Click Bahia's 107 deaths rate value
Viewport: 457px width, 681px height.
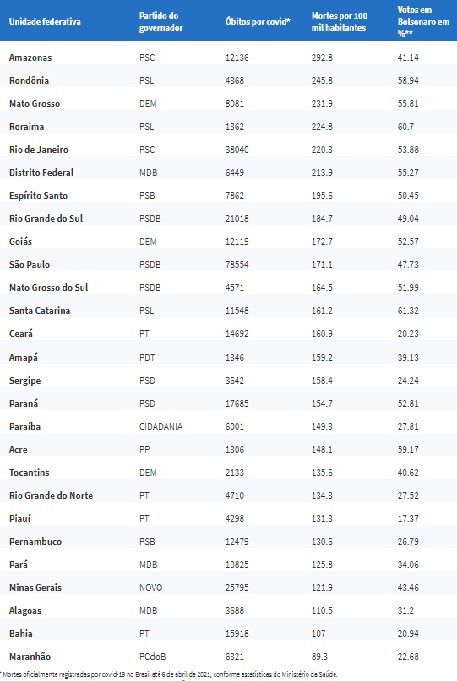pos(318,634)
